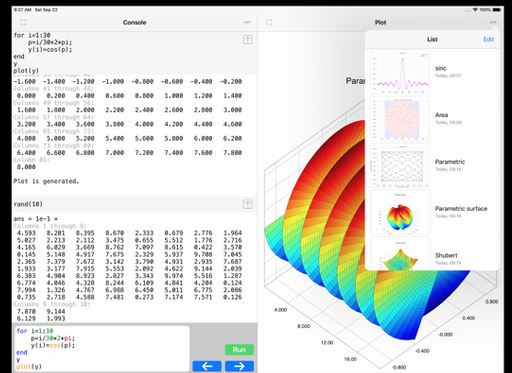Image resolution: width=512 pixels, height=373 pixels.
Task: Open the sinc plot thumbnail
Action: pos(401,73)
